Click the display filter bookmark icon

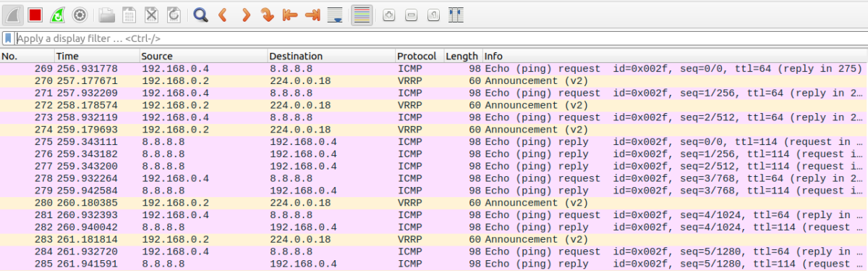pos(8,38)
